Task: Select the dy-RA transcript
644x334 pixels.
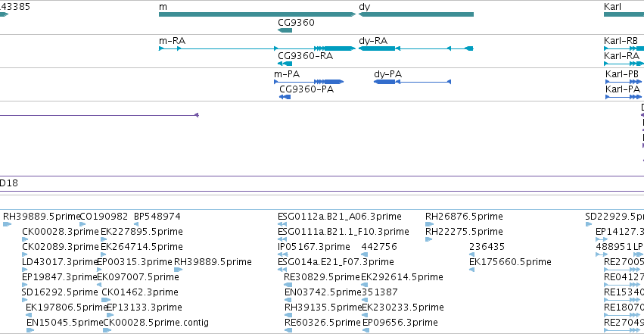Action: coord(416,48)
